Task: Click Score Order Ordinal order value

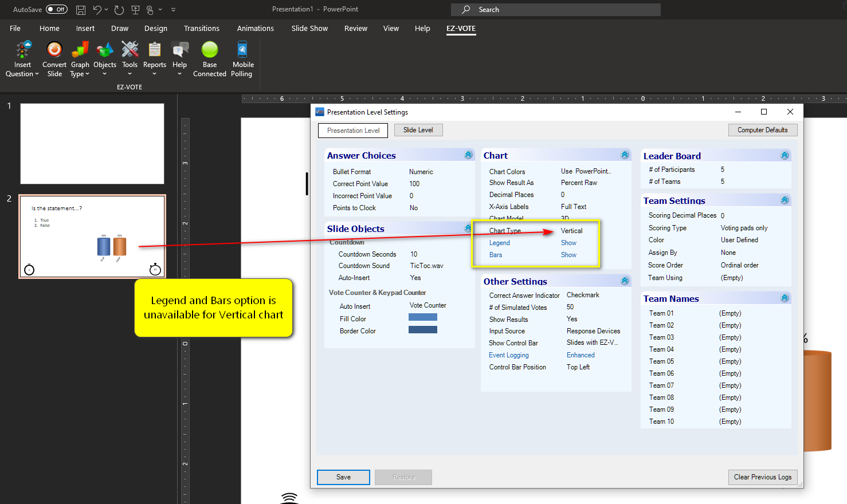Action: [739, 265]
